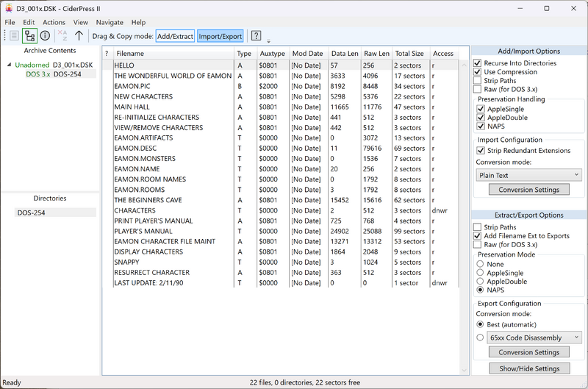The width and height of the screenshot is (588, 389).
Task: Enable Raw (for DOS 3.x) under Extract/Export
Action: pyautogui.click(x=477, y=245)
